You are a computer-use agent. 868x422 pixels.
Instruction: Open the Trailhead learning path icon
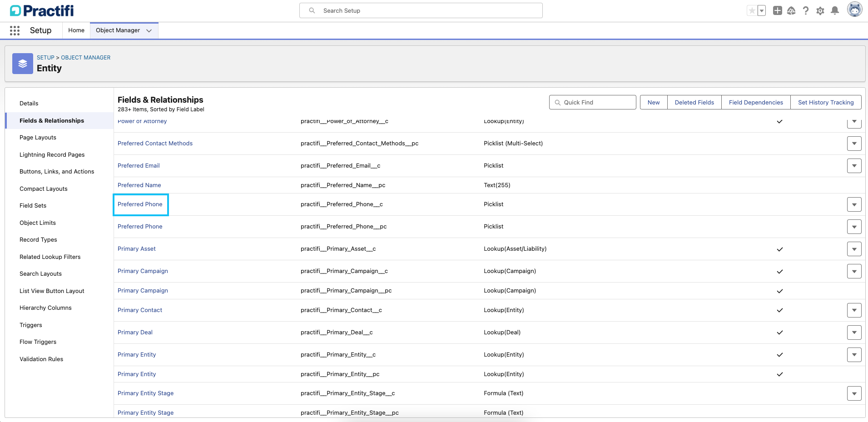pos(792,10)
